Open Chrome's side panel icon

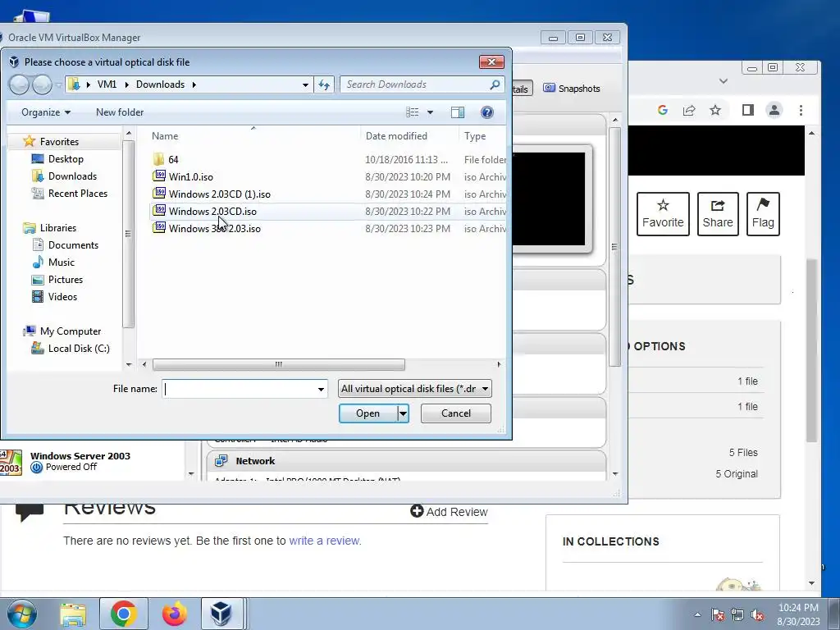(748, 111)
